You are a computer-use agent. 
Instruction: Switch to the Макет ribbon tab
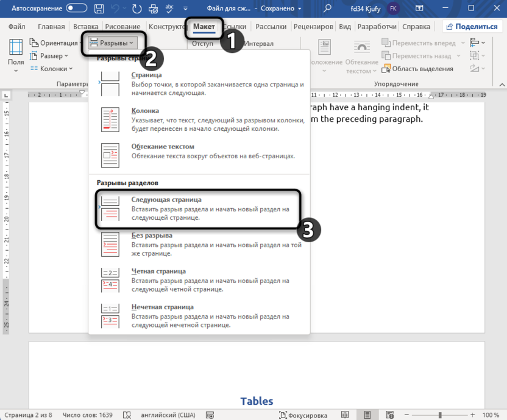pos(204,27)
